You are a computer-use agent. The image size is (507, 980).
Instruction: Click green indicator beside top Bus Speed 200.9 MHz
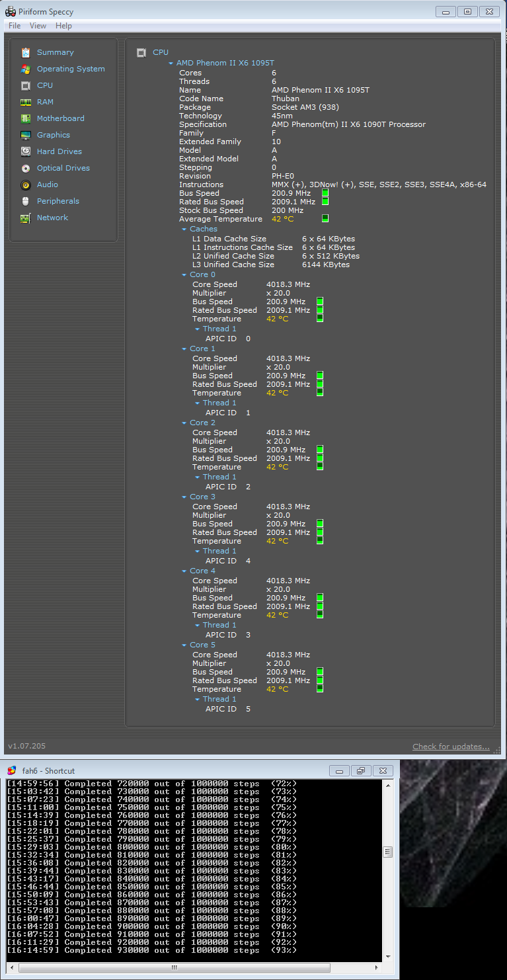click(x=325, y=193)
